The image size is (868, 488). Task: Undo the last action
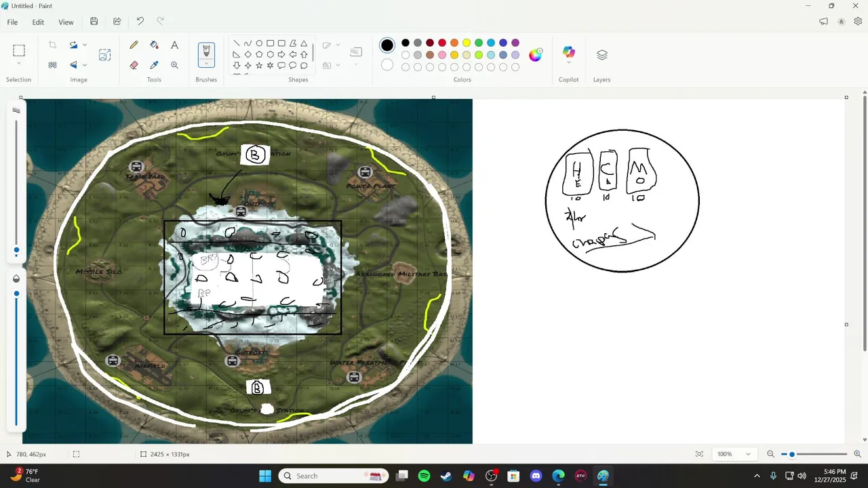coord(140,22)
